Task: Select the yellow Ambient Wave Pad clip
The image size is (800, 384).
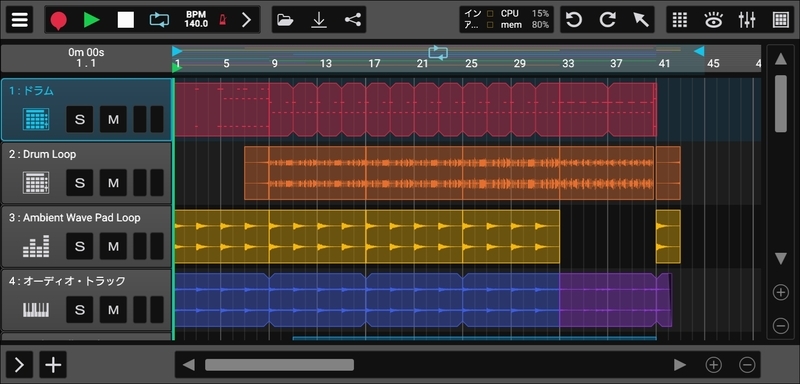Action: click(367, 236)
